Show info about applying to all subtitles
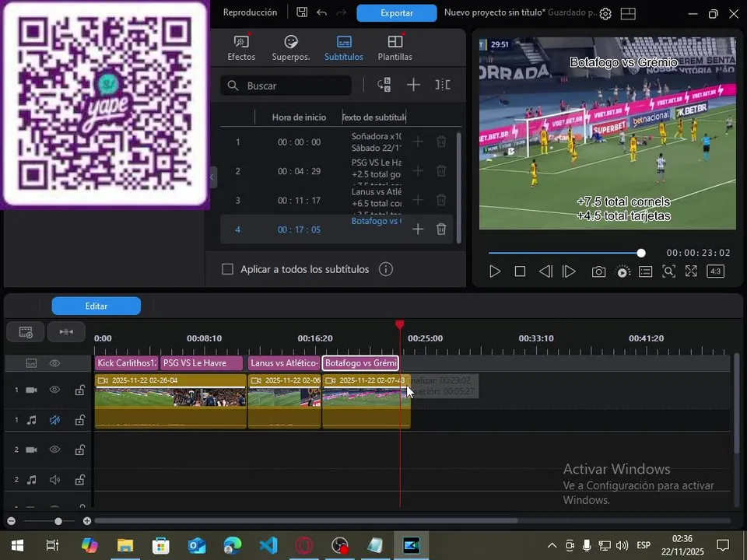 coord(386,270)
